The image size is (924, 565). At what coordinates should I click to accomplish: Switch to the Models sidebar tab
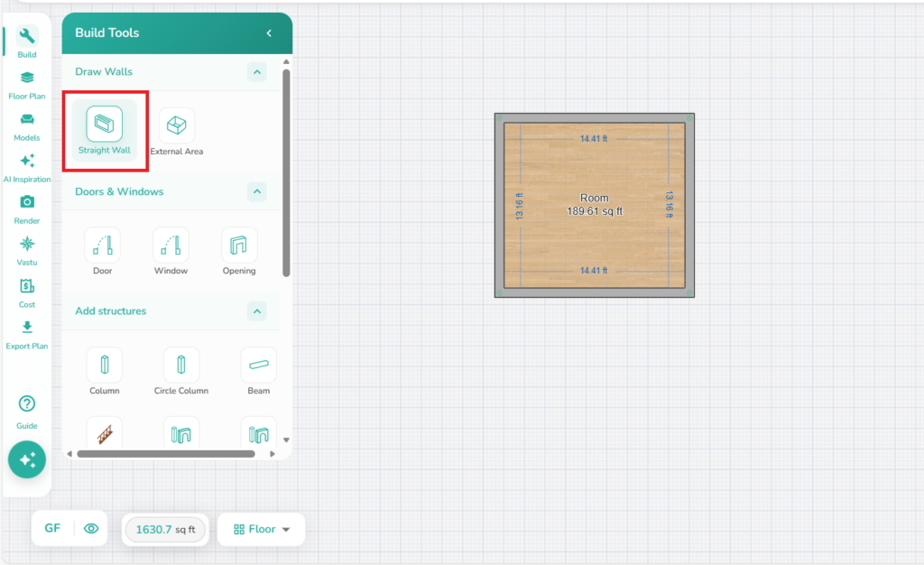(27, 126)
